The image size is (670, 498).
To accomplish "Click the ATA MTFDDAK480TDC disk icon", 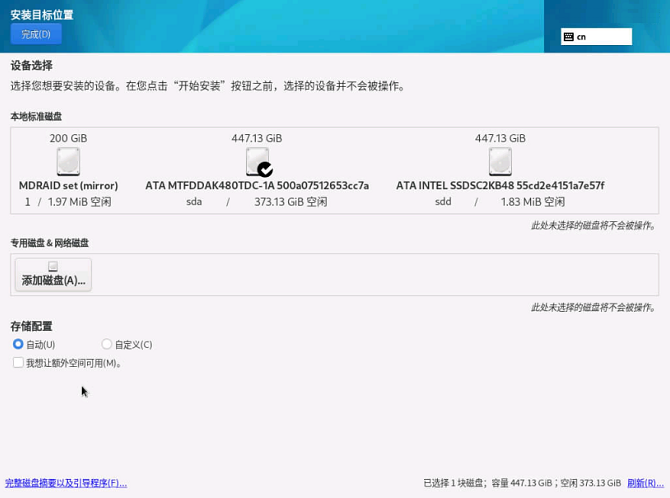I will pyautogui.click(x=256, y=161).
